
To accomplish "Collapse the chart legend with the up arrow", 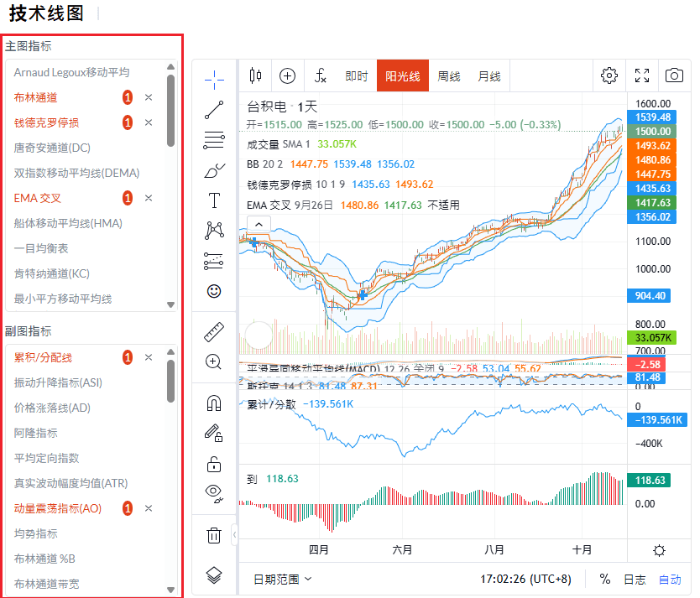I will coord(259,223).
